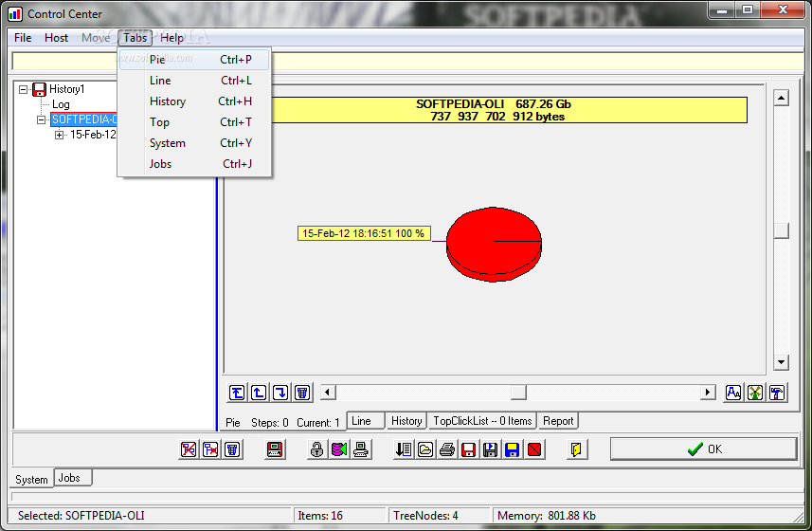Click the windmill icon near the chart
The height and width of the screenshot is (531, 812).
(x=755, y=393)
